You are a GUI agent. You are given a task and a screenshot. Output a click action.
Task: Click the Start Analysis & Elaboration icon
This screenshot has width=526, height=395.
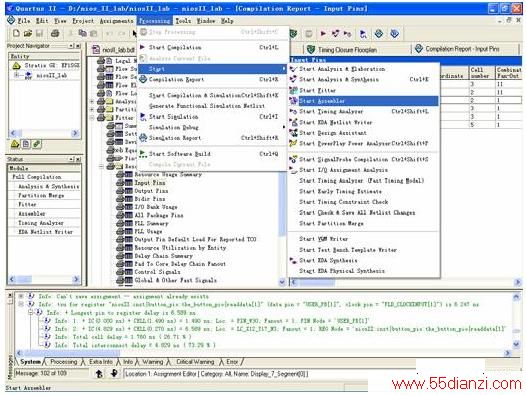tap(294, 69)
